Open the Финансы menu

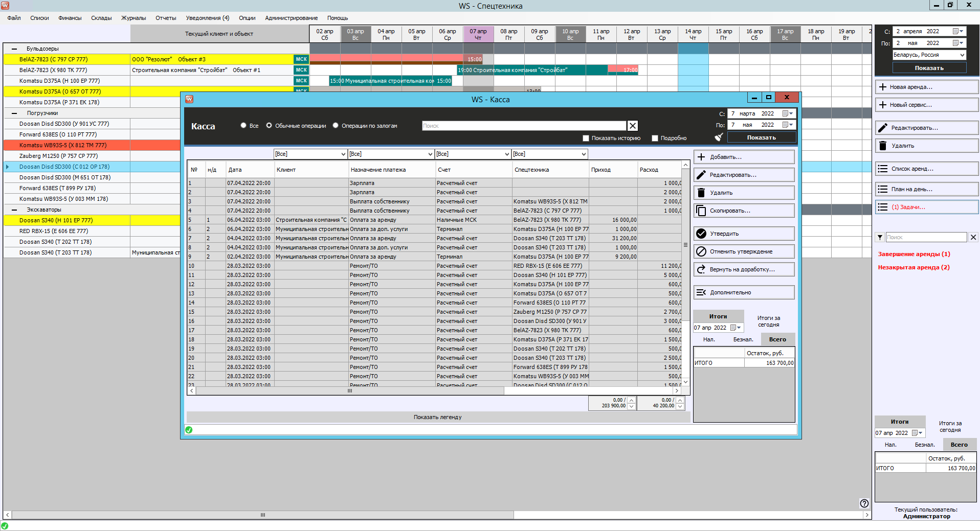point(70,18)
